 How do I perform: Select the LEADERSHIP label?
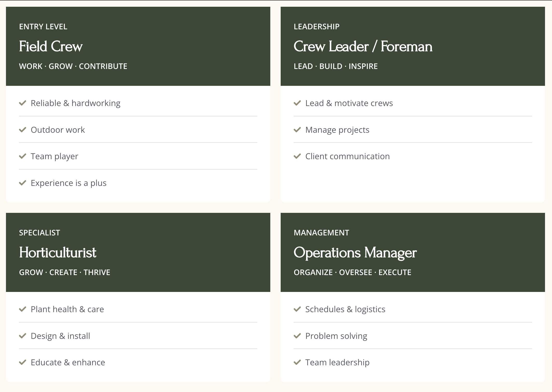pos(316,26)
